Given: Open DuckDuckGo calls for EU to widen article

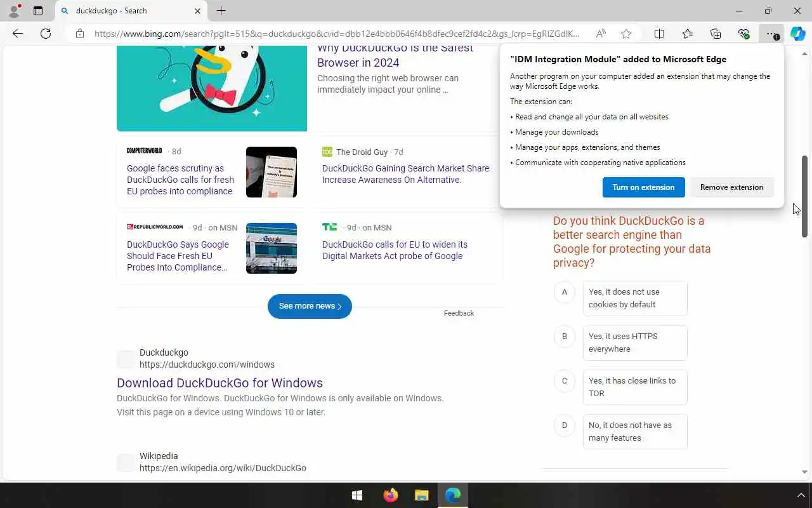Looking at the screenshot, I should click(x=395, y=250).
